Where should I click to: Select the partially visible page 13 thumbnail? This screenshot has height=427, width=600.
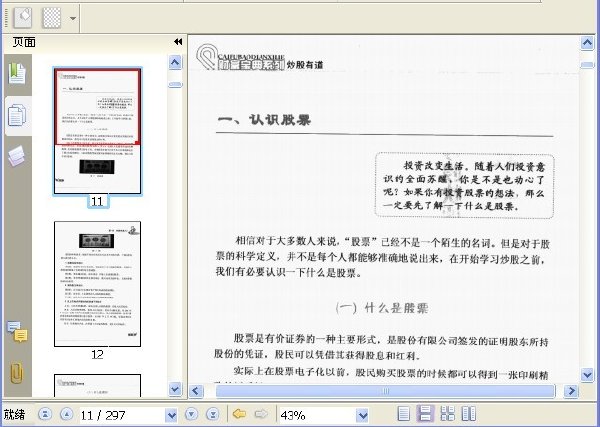coord(97,385)
